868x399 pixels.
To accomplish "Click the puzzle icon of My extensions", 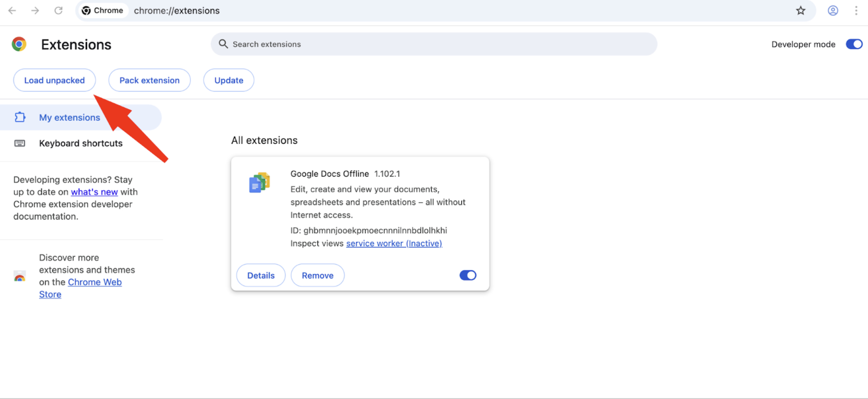I will [x=20, y=117].
